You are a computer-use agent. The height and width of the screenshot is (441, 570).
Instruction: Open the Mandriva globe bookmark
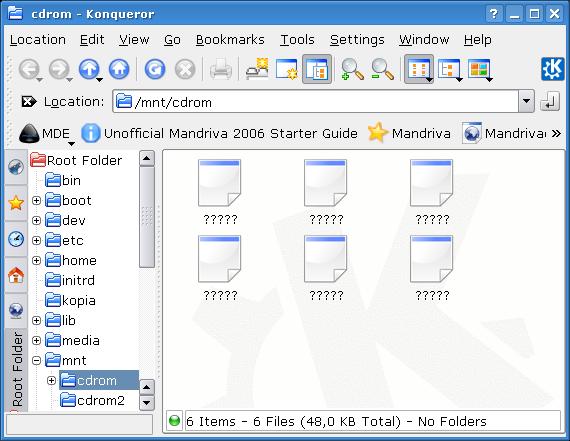point(504,133)
